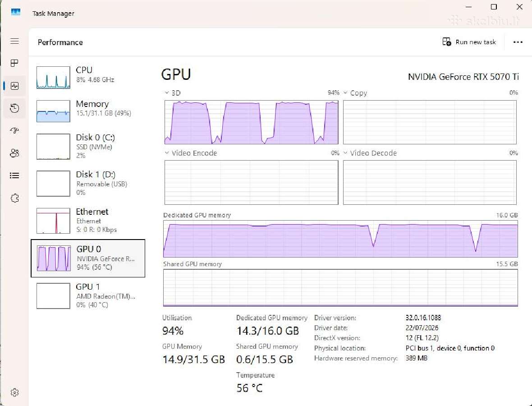Click the Dedicated GPU memory graph

341,239
